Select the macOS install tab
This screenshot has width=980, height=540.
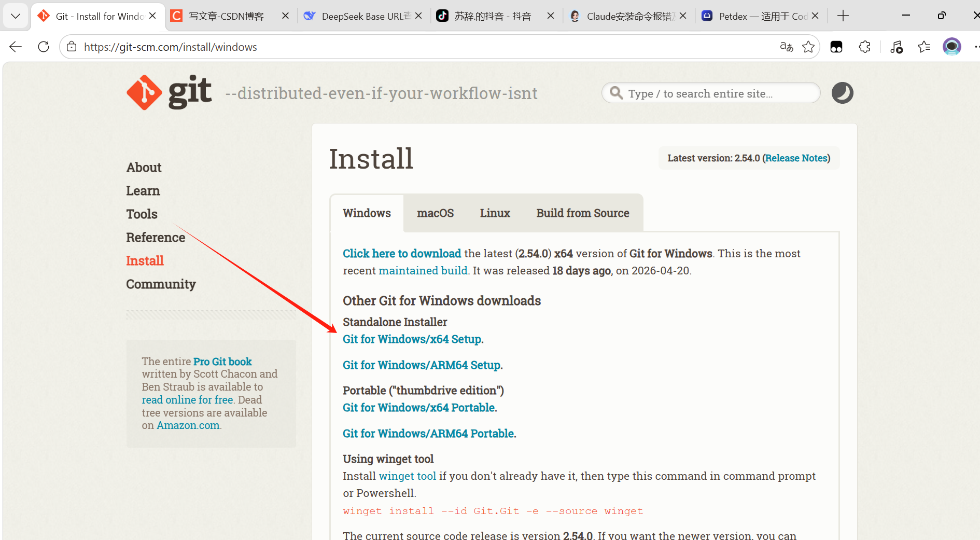pyautogui.click(x=436, y=213)
